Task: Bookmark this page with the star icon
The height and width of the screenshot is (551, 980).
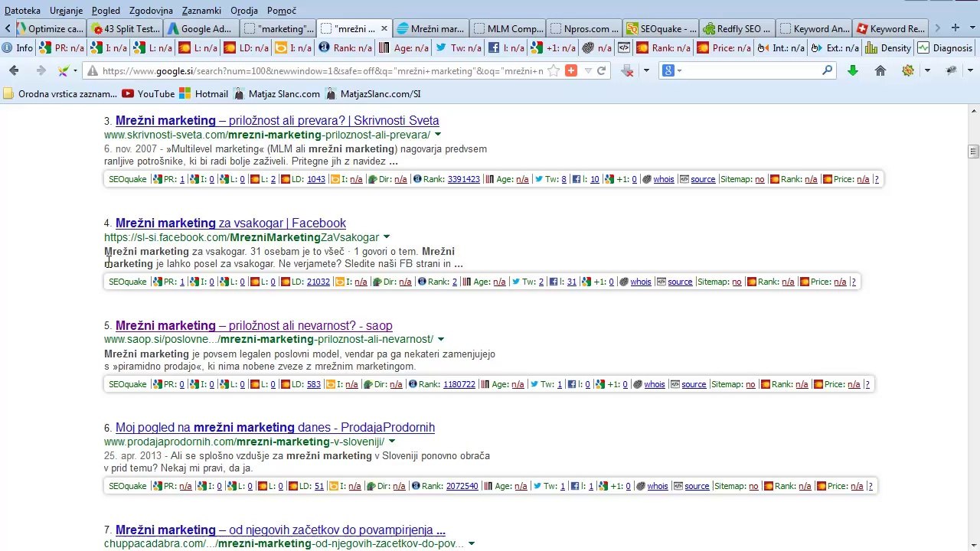Action: 554,70
